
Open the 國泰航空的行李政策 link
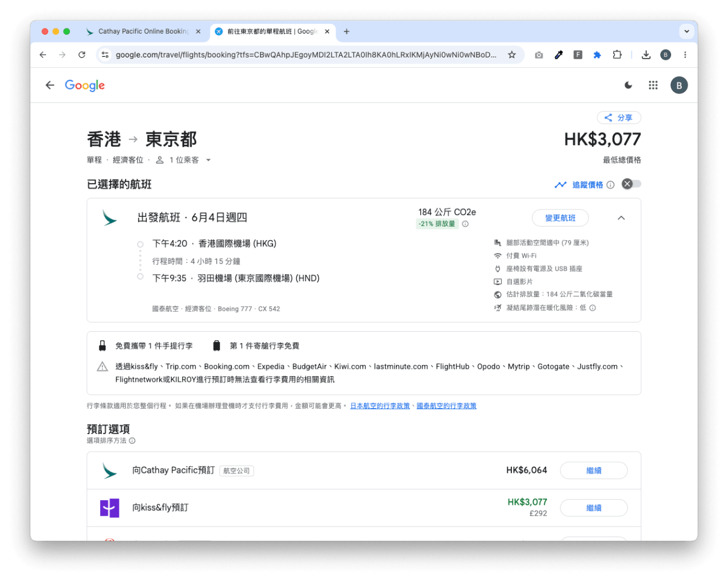446,406
